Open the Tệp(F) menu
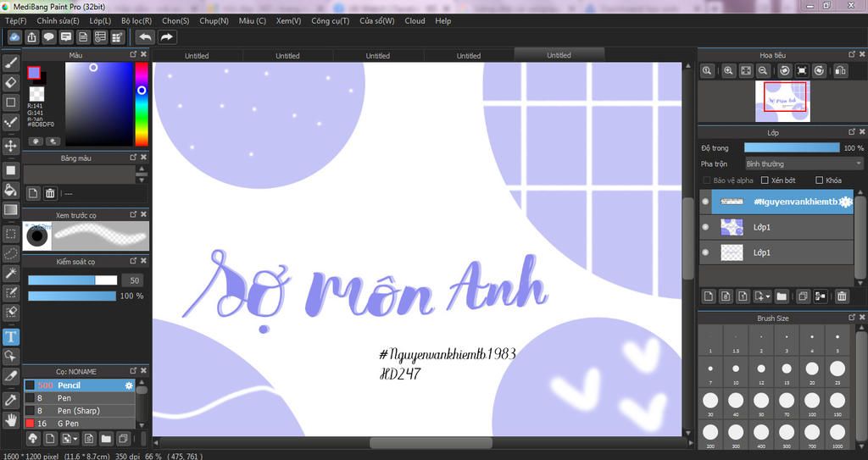Image resolution: width=868 pixels, height=460 pixels. pyautogui.click(x=15, y=20)
